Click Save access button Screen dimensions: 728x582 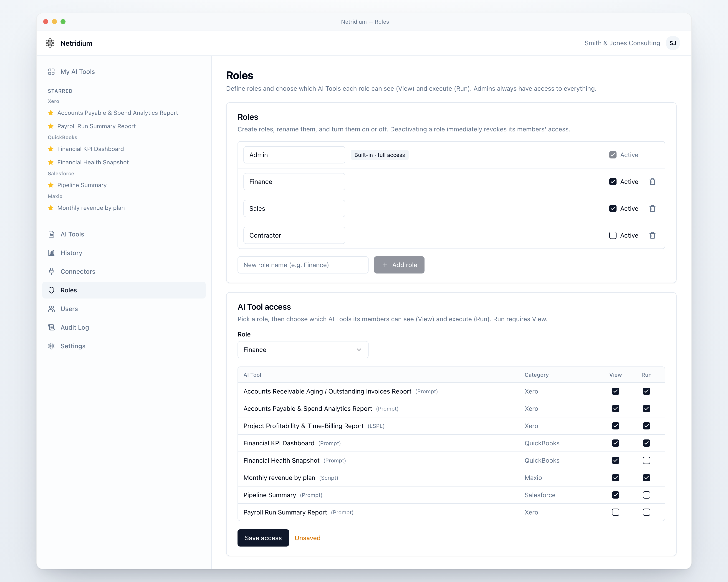click(x=263, y=538)
